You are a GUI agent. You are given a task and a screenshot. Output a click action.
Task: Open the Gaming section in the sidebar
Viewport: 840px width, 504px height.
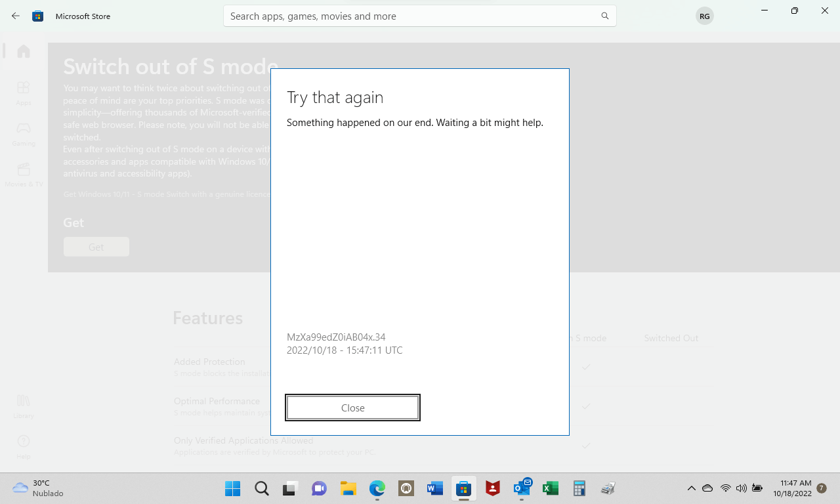(x=24, y=133)
